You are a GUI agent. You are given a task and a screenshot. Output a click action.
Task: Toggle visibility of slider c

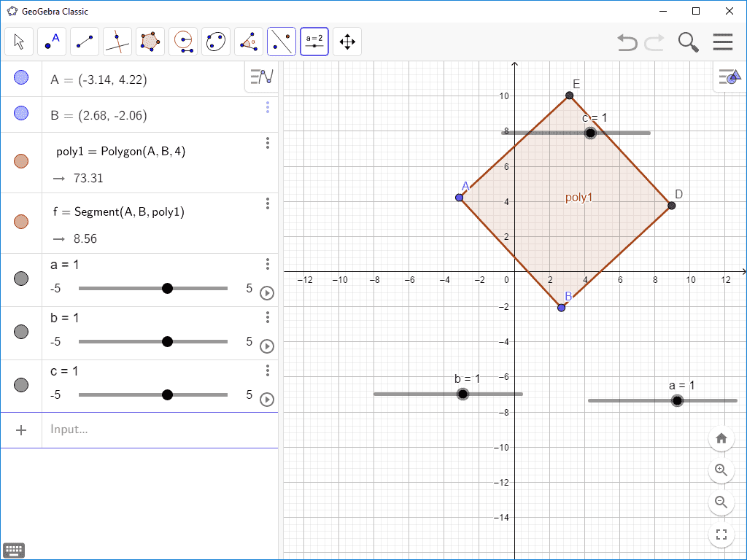tap(21, 385)
